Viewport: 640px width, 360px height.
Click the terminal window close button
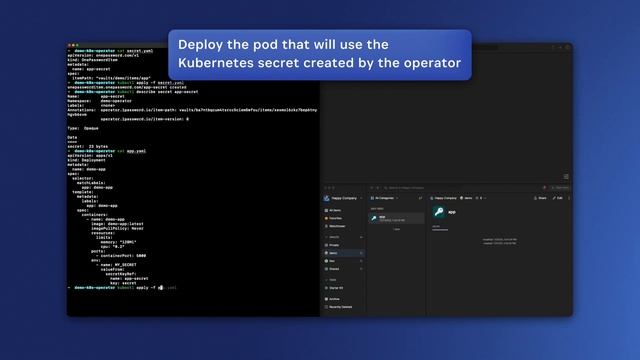pos(69,45)
